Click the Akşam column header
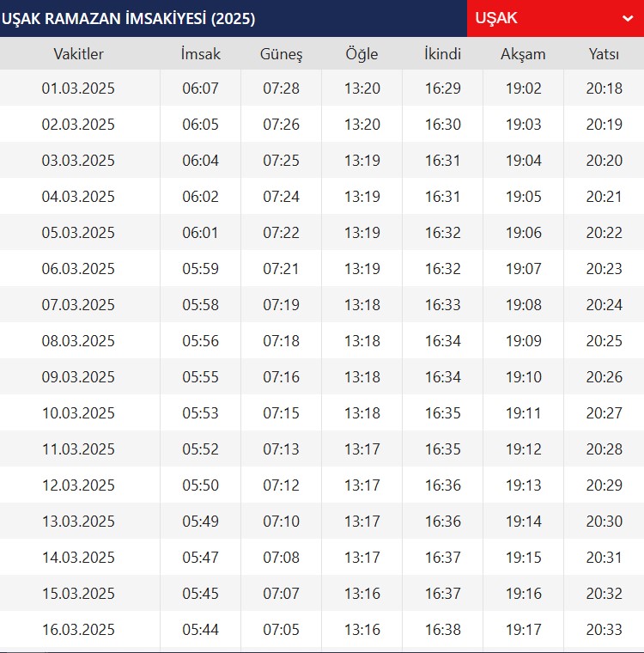The height and width of the screenshot is (653, 644). tap(523, 54)
